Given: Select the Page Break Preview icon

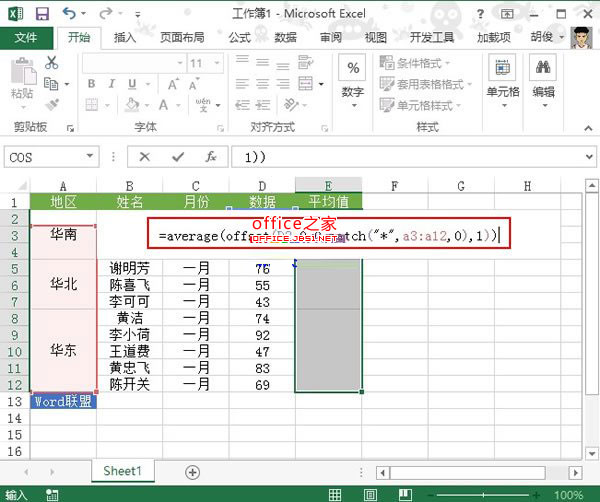Looking at the screenshot, I should [405, 495].
